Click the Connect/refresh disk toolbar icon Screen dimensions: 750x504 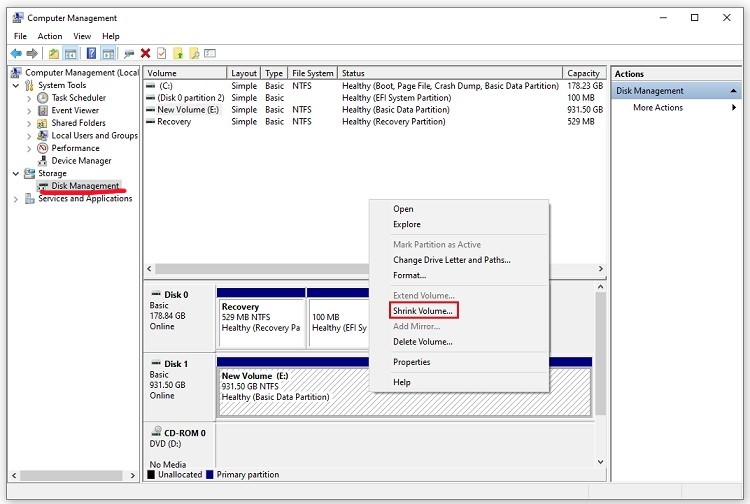tap(129, 54)
